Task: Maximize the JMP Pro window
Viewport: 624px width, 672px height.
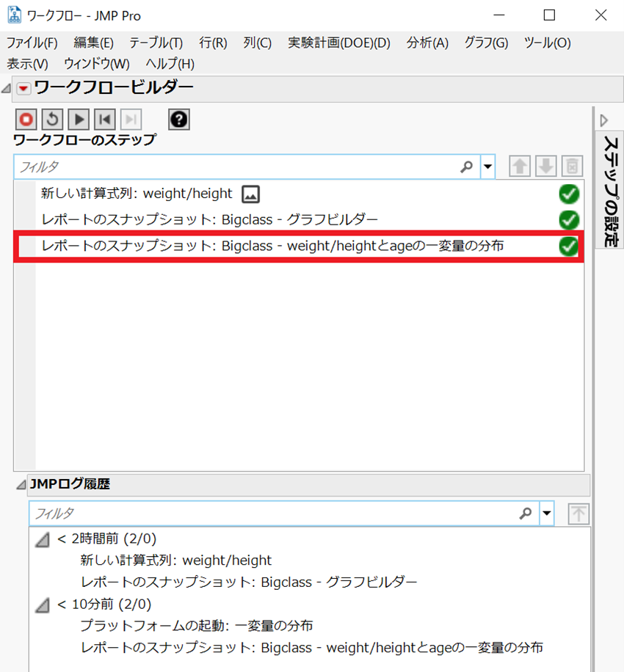Action: pos(549,15)
